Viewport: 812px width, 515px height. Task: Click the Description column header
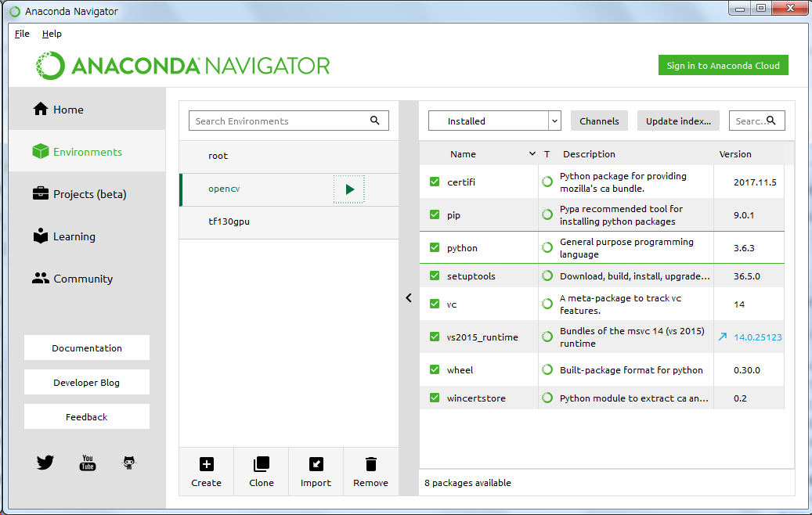pyautogui.click(x=590, y=154)
